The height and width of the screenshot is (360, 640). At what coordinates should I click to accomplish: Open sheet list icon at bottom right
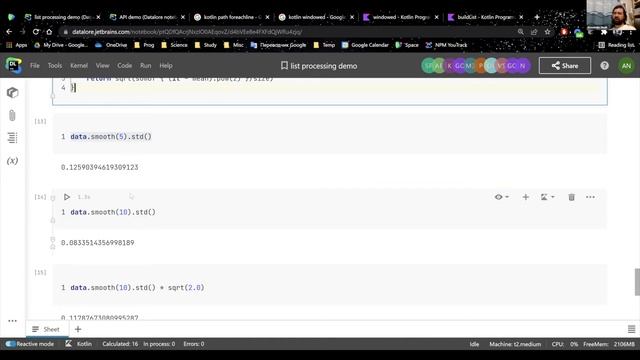pyautogui.click(x=631, y=329)
